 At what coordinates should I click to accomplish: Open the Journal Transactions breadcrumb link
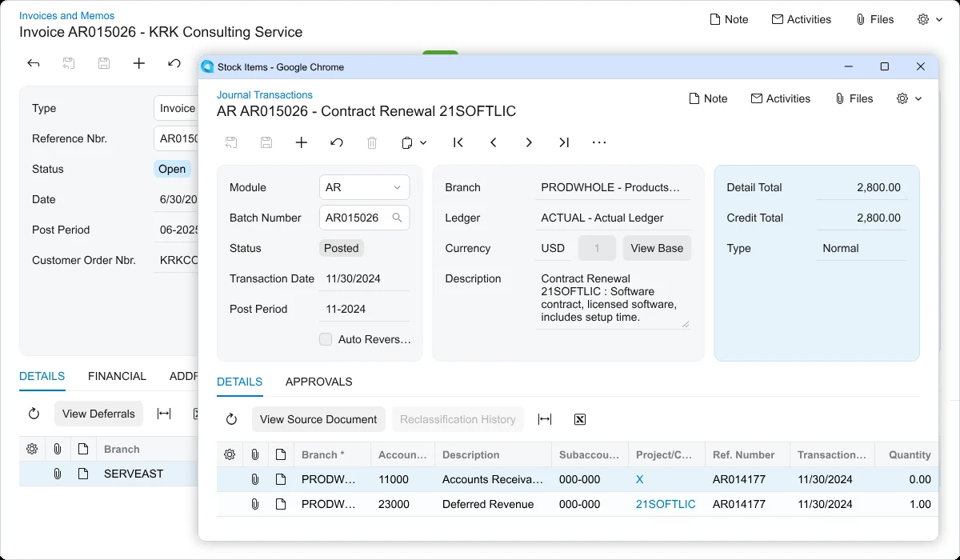pyautogui.click(x=265, y=94)
